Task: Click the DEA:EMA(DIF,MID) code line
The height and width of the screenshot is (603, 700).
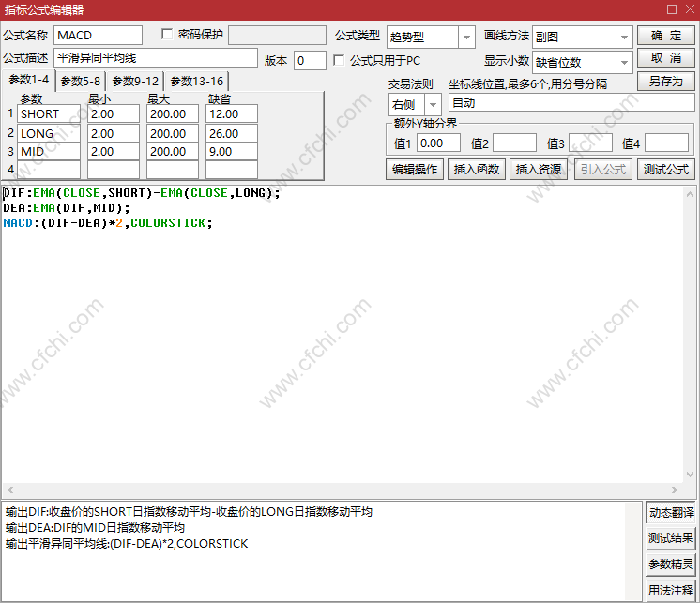Action: tap(67, 208)
